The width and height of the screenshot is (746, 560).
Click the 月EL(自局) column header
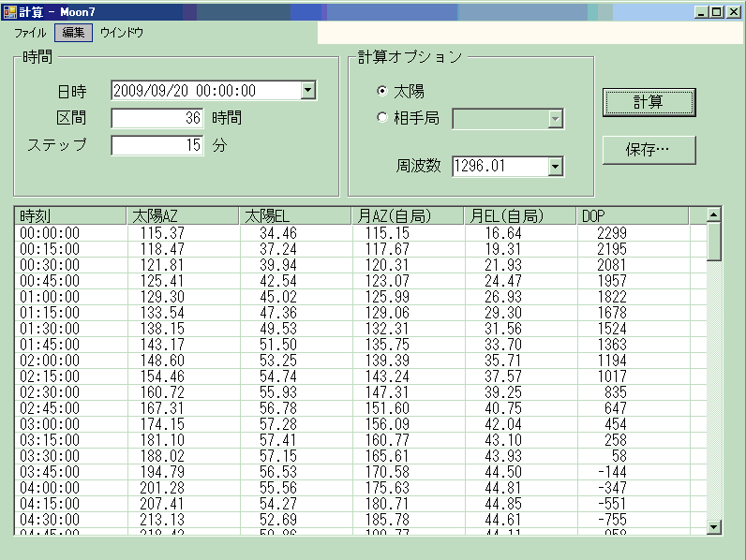pos(520,216)
